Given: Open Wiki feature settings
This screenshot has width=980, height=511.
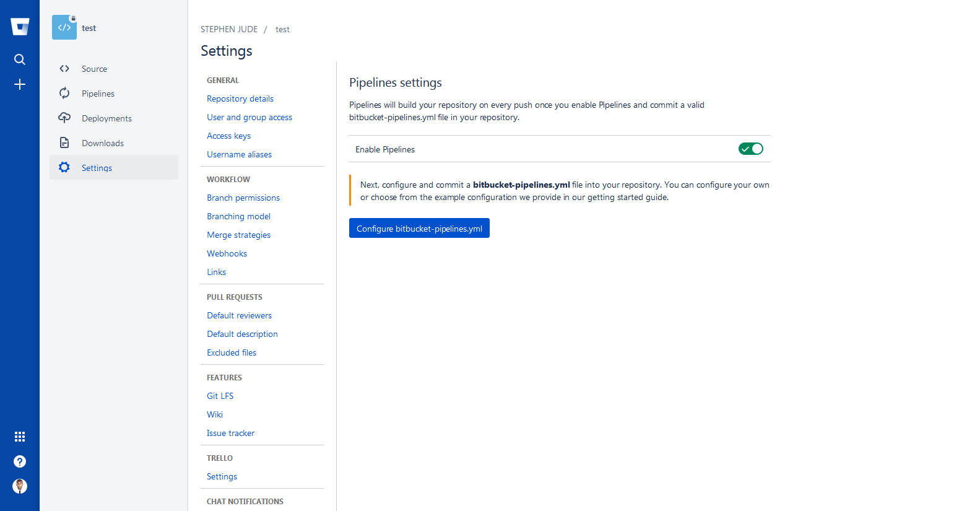Looking at the screenshot, I should point(215,414).
